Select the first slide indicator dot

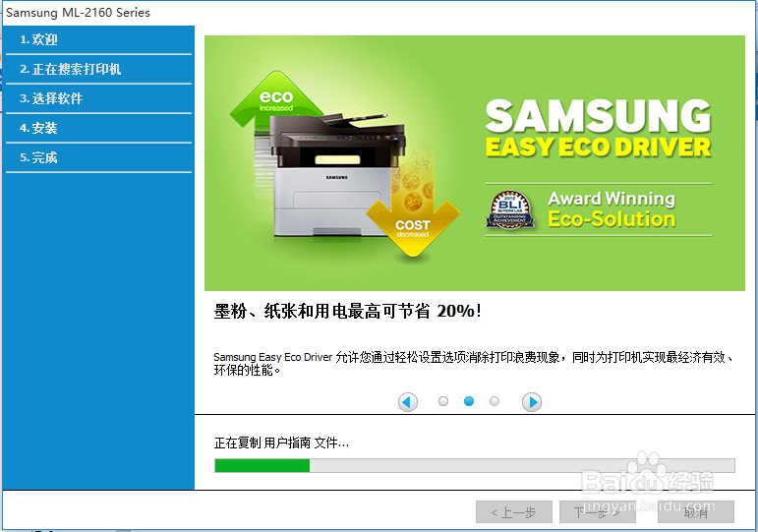[x=443, y=401]
